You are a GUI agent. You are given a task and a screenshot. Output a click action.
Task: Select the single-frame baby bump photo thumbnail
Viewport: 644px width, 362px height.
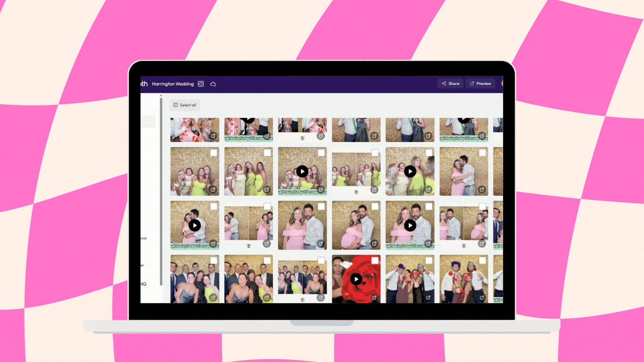click(356, 225)
